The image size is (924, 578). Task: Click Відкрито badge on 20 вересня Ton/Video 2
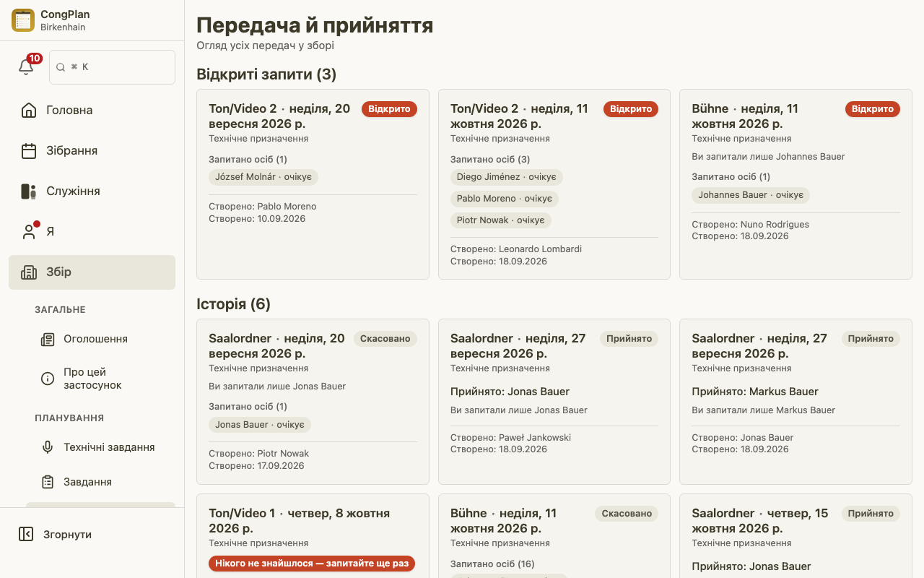click(x=389, y=109)
